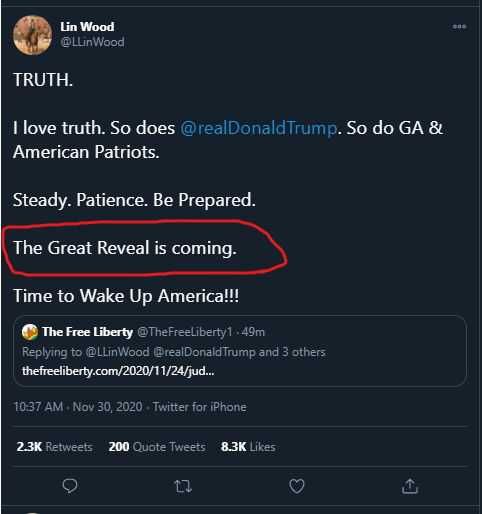Click the Twitter for iPhone source label
The height and width of the screenshot is (514, 482).
coord(200,407)
